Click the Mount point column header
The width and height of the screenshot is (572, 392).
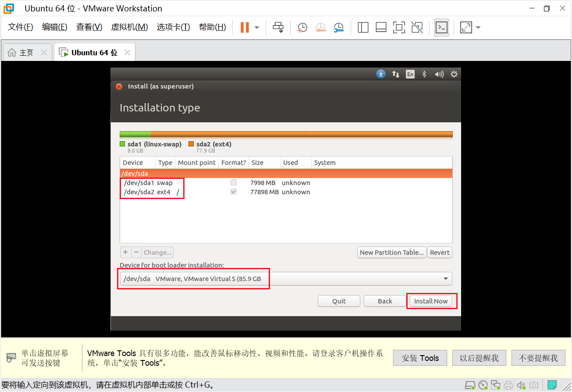[x=197, y=163]
